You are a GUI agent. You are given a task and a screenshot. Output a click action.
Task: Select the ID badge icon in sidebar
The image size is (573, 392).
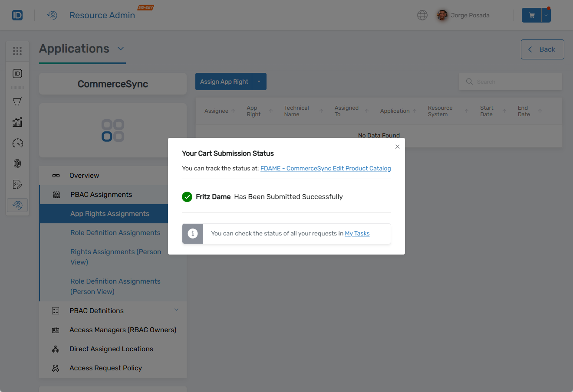tap(17, 74)
